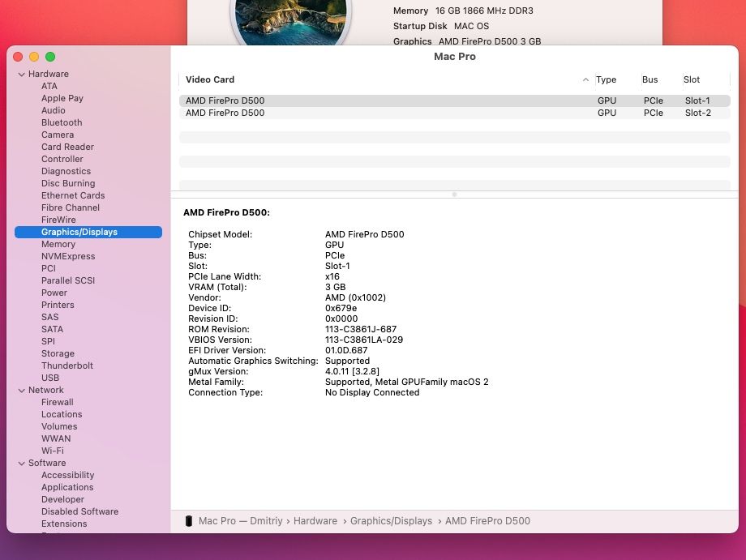Select Locations entry
Screen dimensions: 746x560
[x=62, y=415]
